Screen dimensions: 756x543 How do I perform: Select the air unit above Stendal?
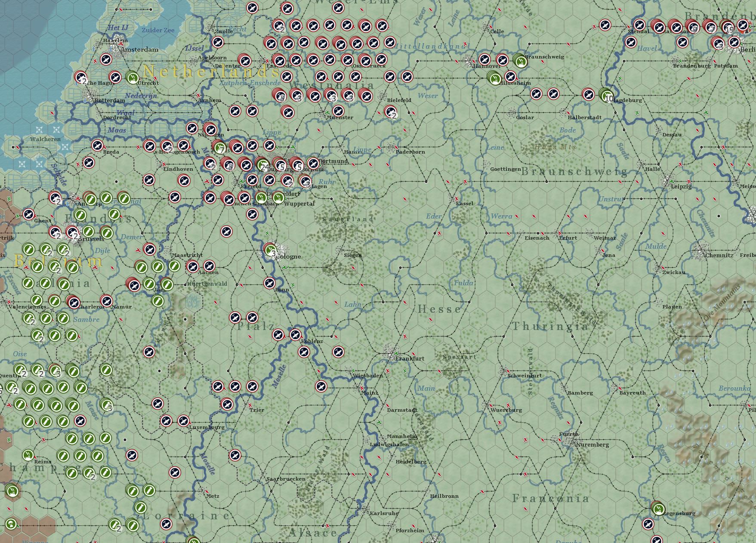(x=640, y=25)
